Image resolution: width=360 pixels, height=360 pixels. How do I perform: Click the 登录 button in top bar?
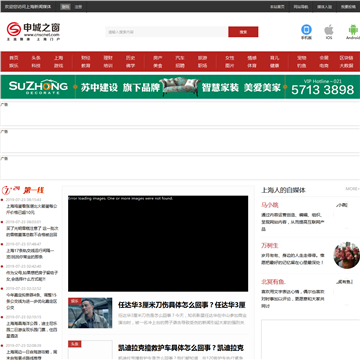click(65, 7)
